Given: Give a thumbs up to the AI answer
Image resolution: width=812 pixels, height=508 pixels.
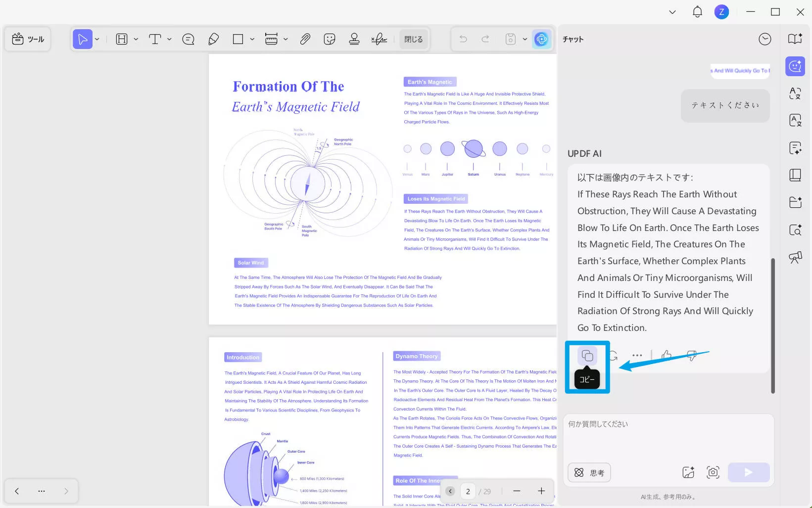Looking at the screenshot, I should 667,355.
